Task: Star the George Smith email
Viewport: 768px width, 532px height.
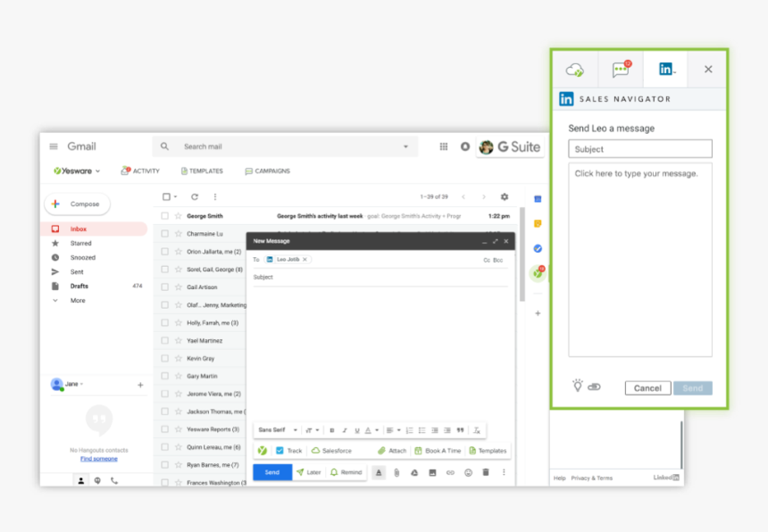Action: point(179,216)
